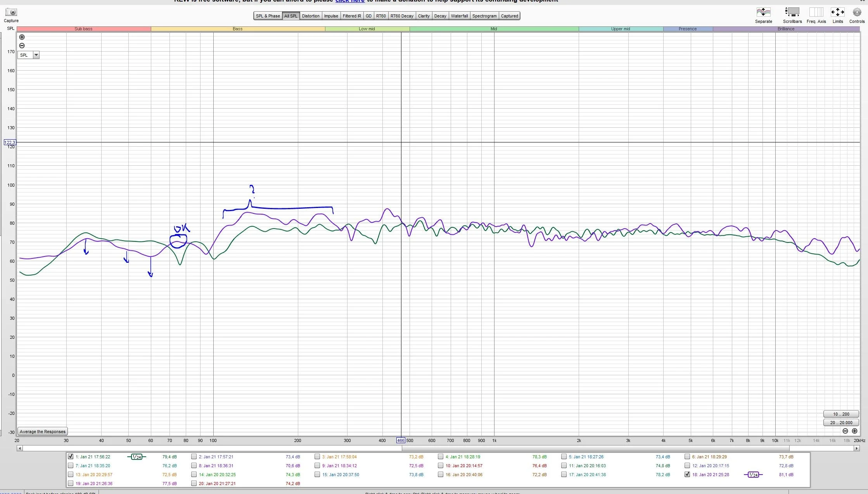Switch to the SPL & Phase tab
This screenshot has height=494, width=868.
click(x=268, y=16)
